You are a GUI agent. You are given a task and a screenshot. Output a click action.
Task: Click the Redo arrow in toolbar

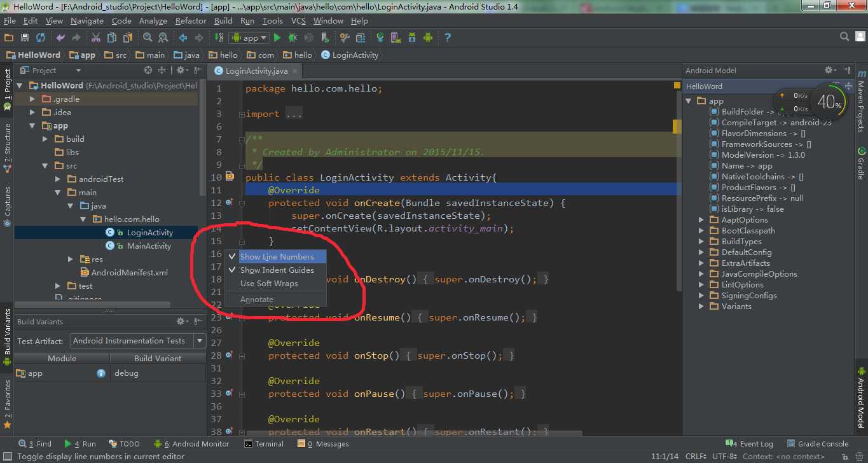[76, 38]
